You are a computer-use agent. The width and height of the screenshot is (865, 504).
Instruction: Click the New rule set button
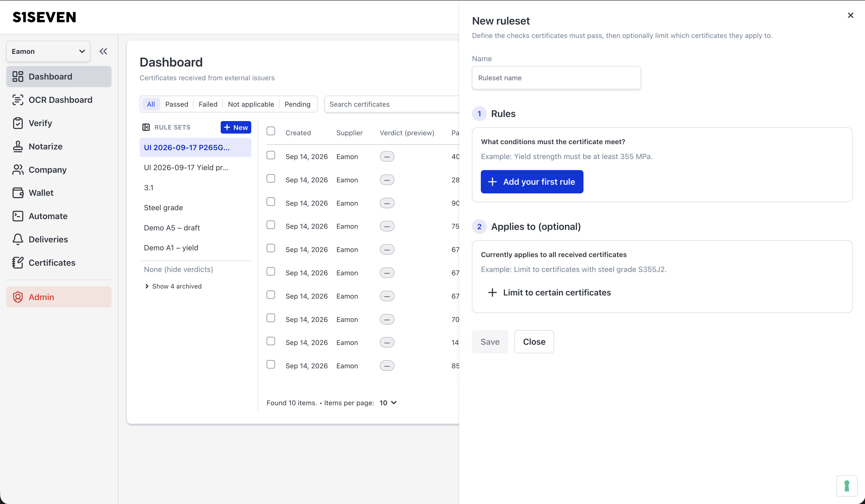(236, 128)
